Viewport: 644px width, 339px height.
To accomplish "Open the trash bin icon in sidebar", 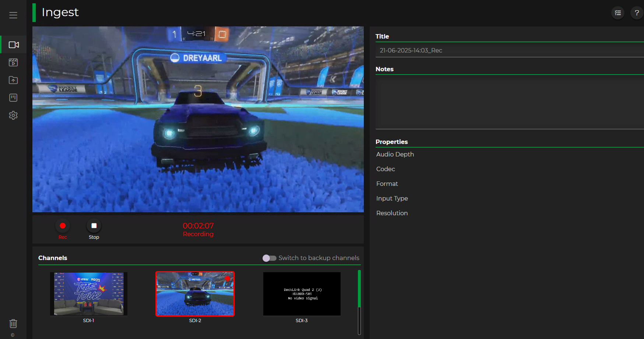I will pos(13,324).
